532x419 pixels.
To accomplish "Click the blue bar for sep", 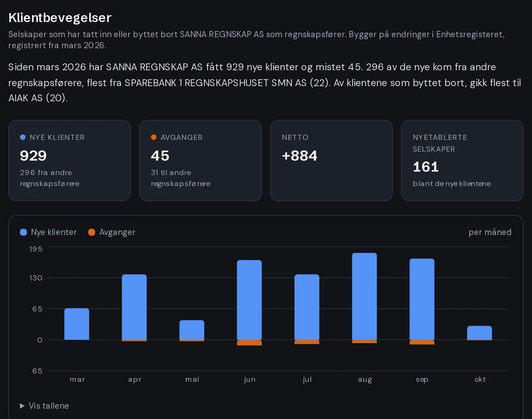I will [x=422, y=299].
